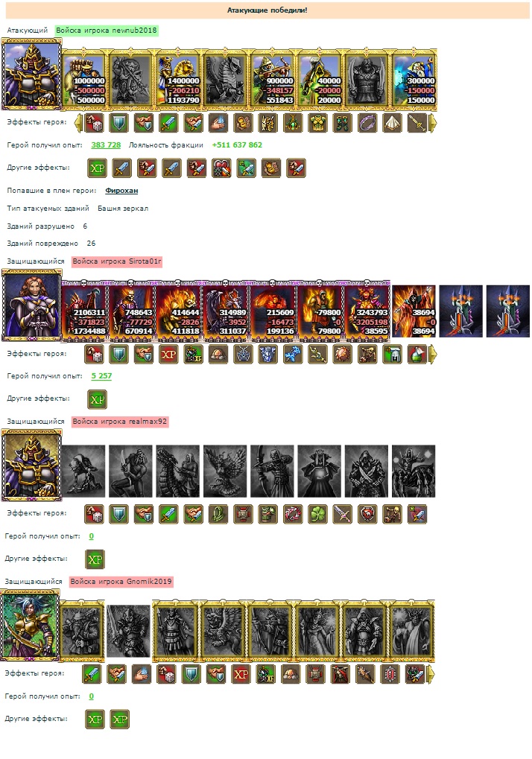This screenshot has width=532, height=759.
Task: Show previous newnub2018 hero effects with the left arrow
Action: pyautogui.click(x=78, y=123)
